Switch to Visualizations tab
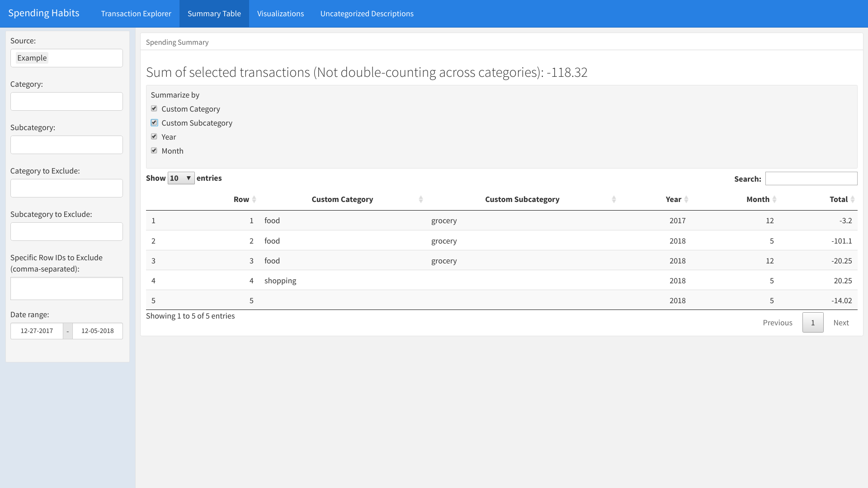868x488 pixels. 281,14
